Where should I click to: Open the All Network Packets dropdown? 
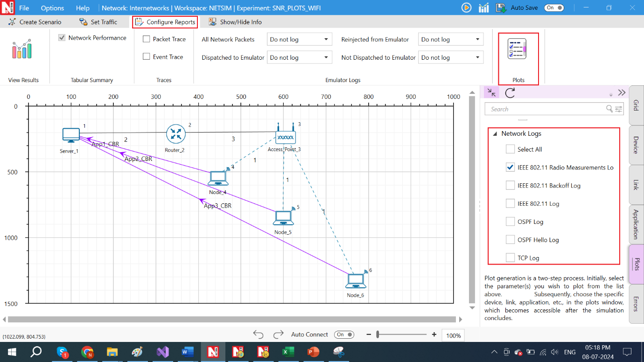(299, 40)
